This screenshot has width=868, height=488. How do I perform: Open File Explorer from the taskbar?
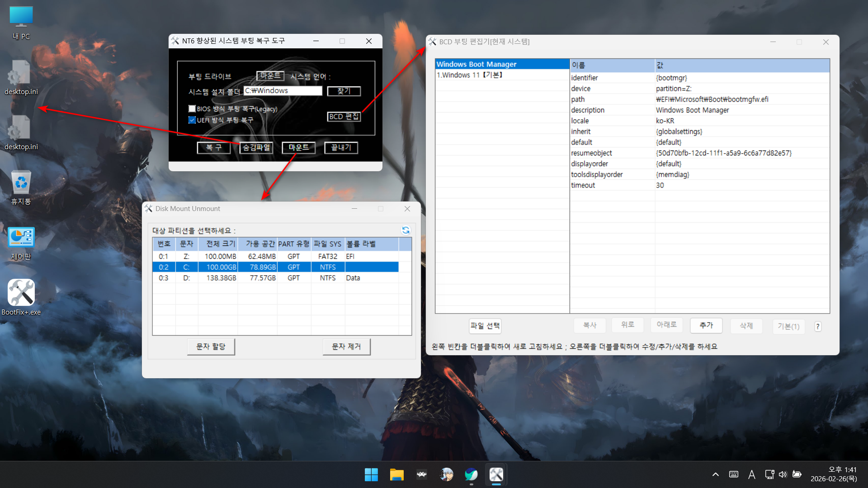click(396, 474)
